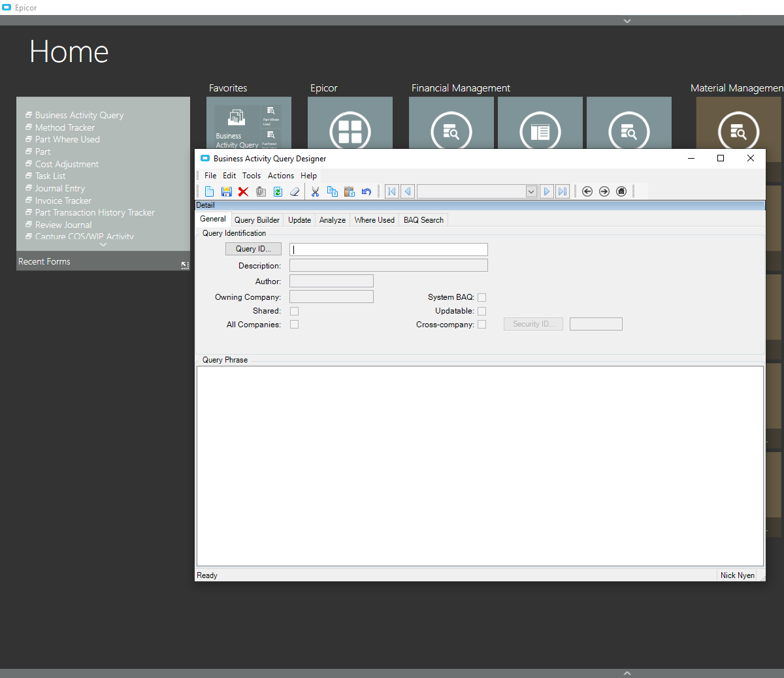Image resolution: width=784 pixels, height=678 pixels.
Task: Save the query with the floppy disk icon
Action: click(x=226, y=191)
